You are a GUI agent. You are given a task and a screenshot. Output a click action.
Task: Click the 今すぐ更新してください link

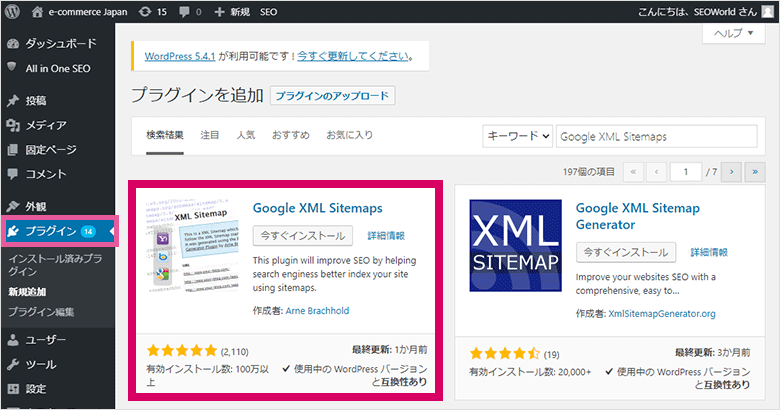353,56
